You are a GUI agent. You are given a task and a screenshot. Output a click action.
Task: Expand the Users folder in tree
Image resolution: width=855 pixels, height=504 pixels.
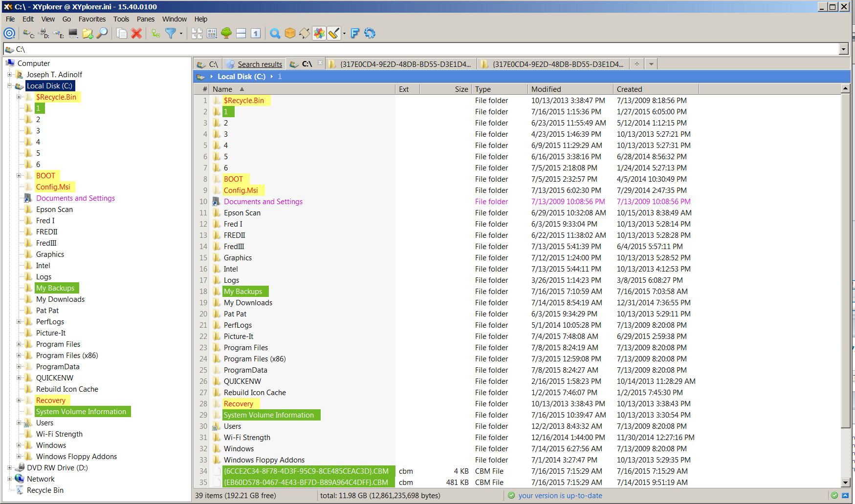[19, 423]
